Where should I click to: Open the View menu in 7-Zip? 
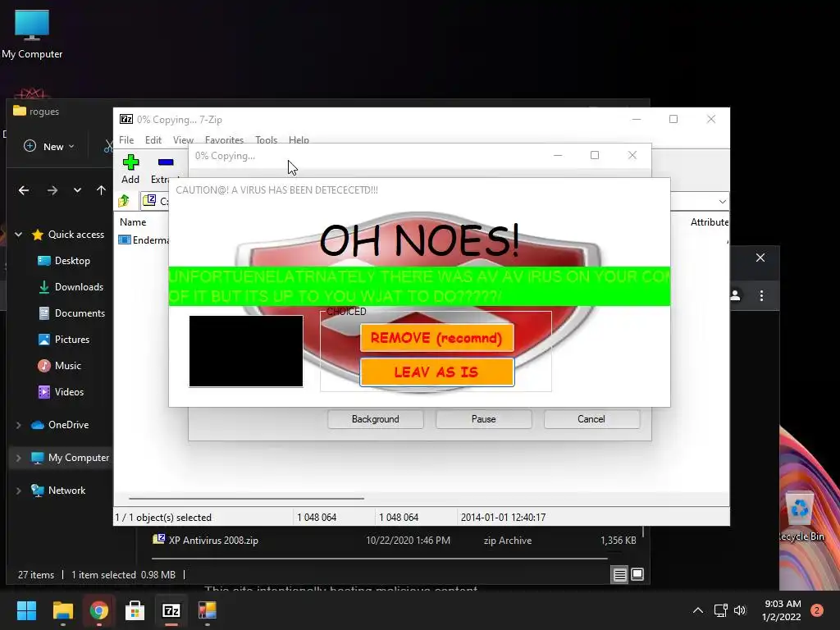tap(183, 139)
